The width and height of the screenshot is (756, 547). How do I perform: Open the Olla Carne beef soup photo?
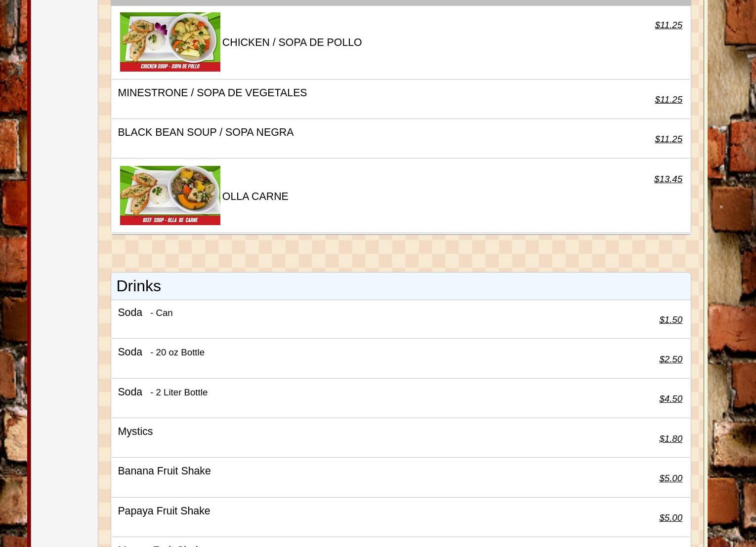click(170, 195)
